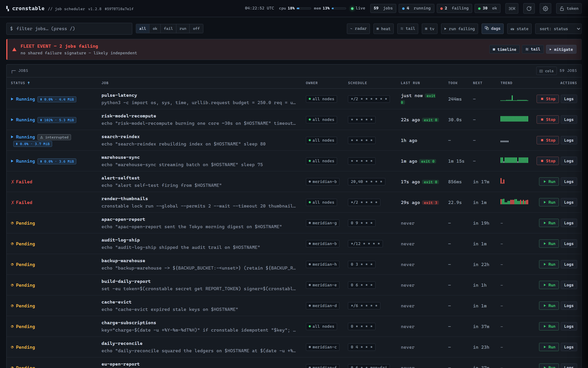Image resolution: width=588 pixels, height=368 pixels.
Task: Open the heat view
Action: coord(383,29)
